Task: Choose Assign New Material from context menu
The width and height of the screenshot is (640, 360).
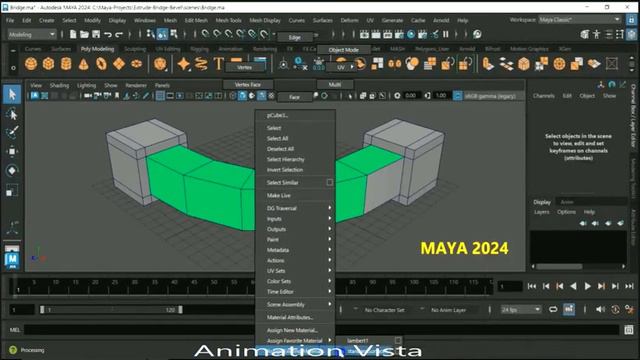Action: click(296, 330)
